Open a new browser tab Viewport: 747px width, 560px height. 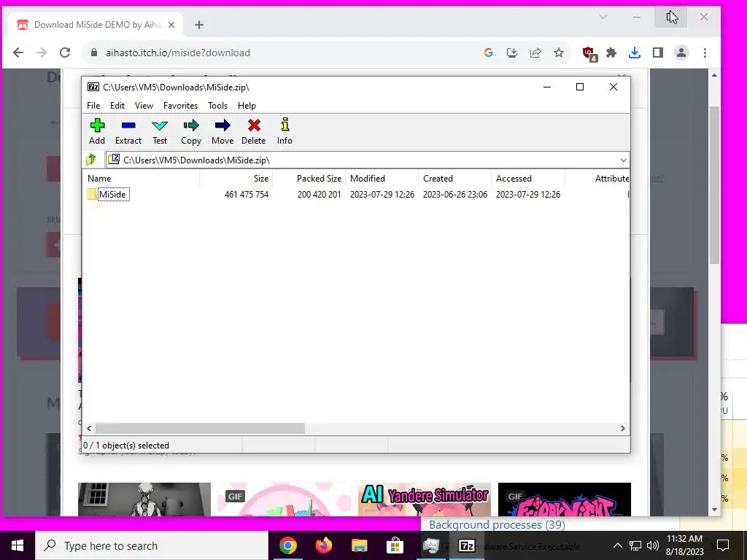pyautogui.click(x=199, y=25)
